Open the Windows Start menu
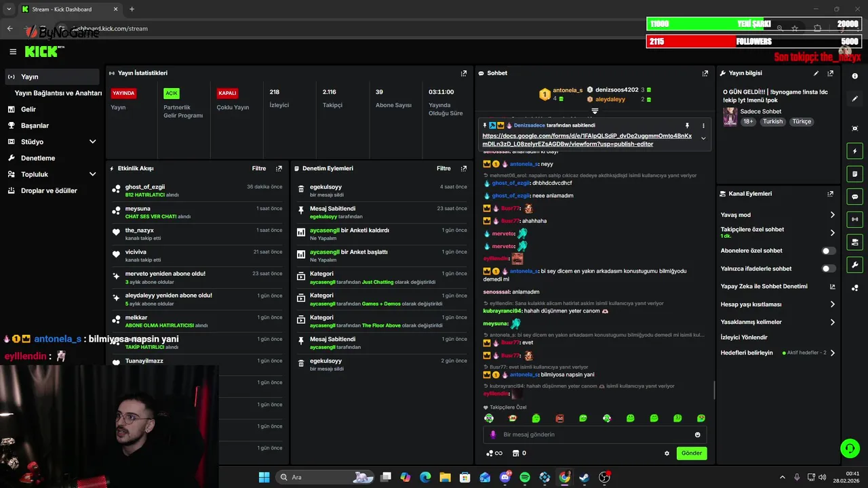Viewport: 868px width, 488px height. [x=264, y=477]
